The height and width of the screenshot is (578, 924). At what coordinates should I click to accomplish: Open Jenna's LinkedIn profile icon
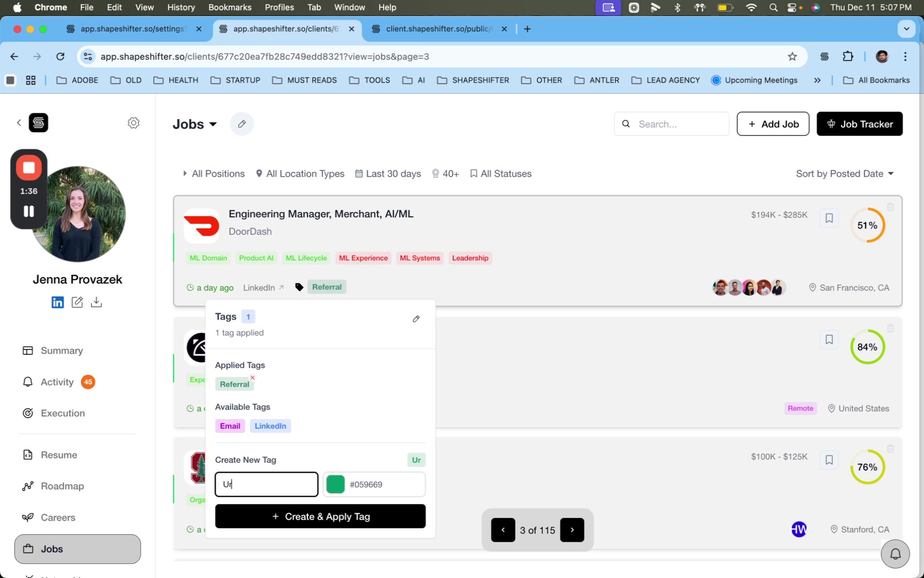point(57,302)
